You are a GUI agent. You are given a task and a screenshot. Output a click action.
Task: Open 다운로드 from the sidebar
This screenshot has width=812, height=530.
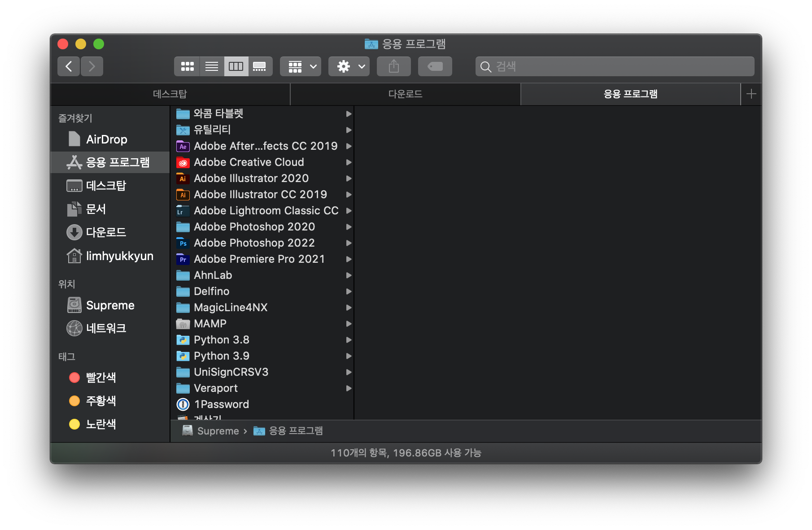pyautogui.click(x=110, y=232)
